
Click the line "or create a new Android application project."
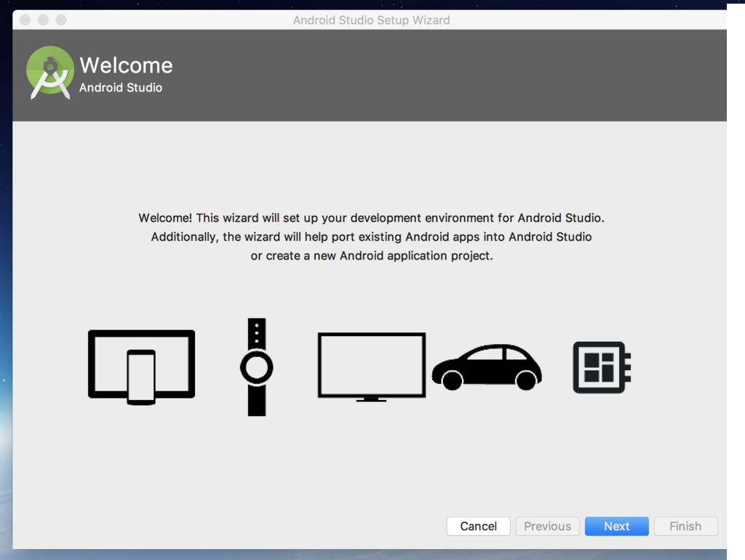tap(372, 256)
